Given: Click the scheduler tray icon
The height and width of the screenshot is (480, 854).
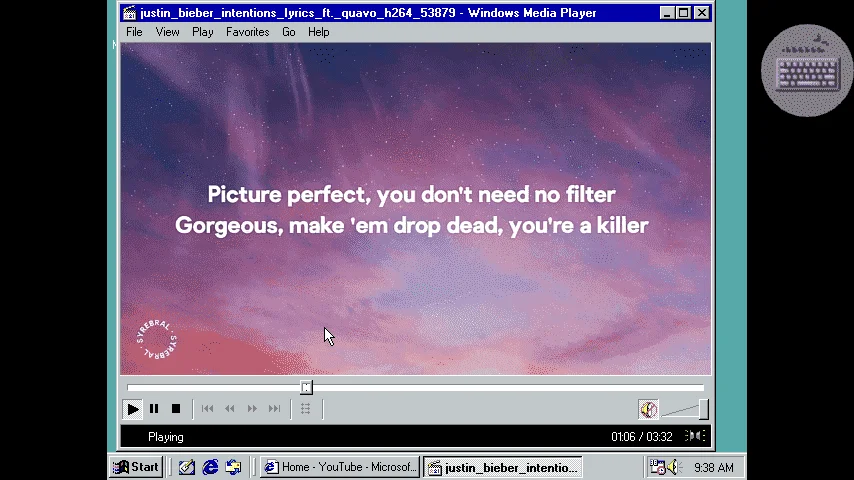Looking at the screenshot, I should coord(657,467).
